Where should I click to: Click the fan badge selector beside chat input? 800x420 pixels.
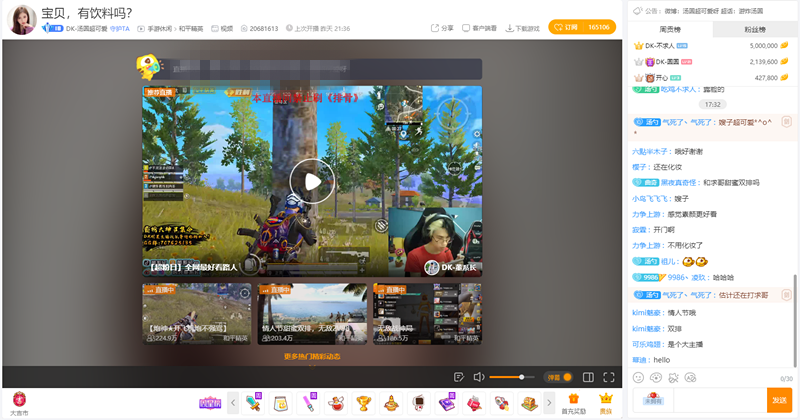pos(653,400)
